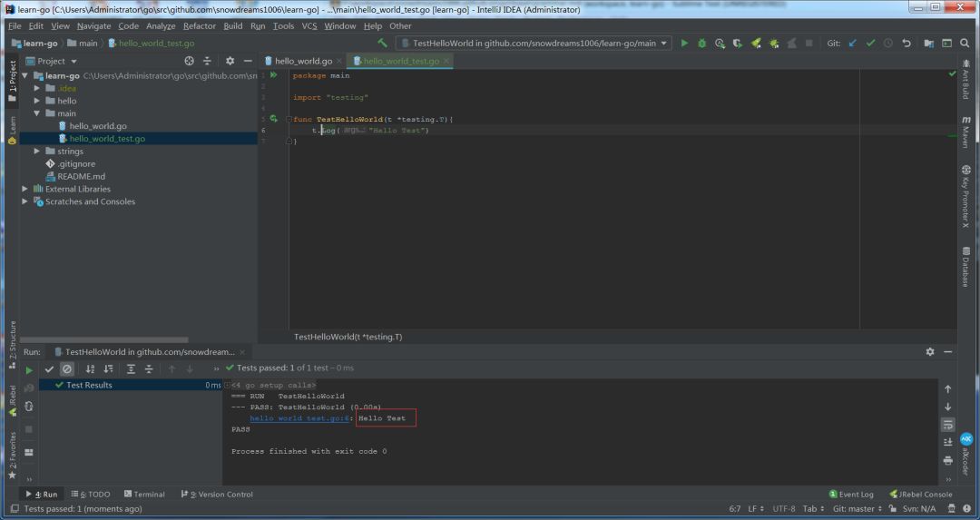Open the Database side panel
This screenshot has width=980, height=520.
(x=965, y=267)
